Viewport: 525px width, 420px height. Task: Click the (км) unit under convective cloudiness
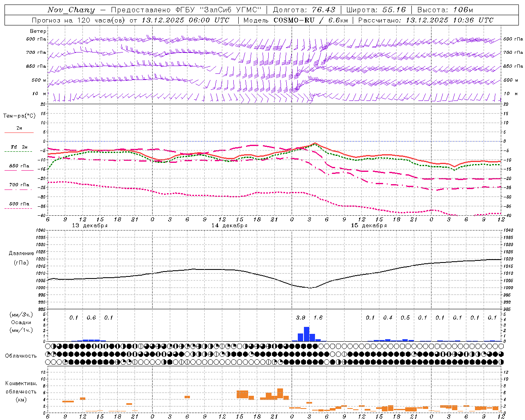coord(21,399)
